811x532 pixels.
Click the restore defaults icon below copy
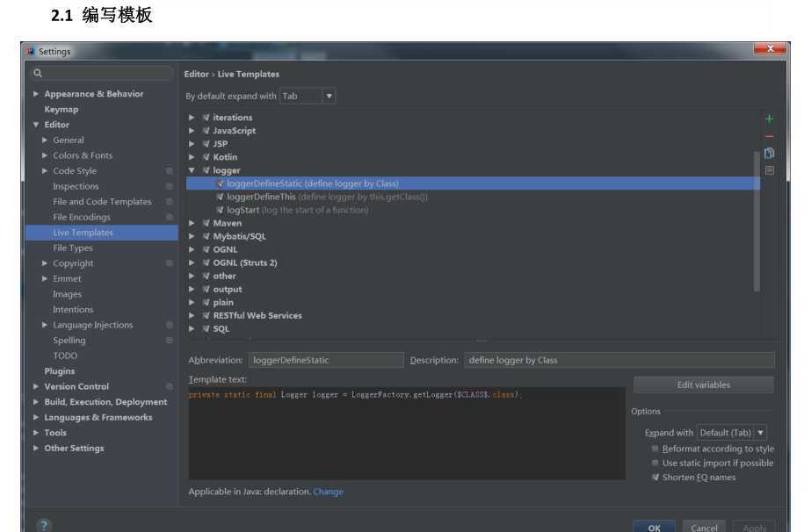click(x=770, y=170)
